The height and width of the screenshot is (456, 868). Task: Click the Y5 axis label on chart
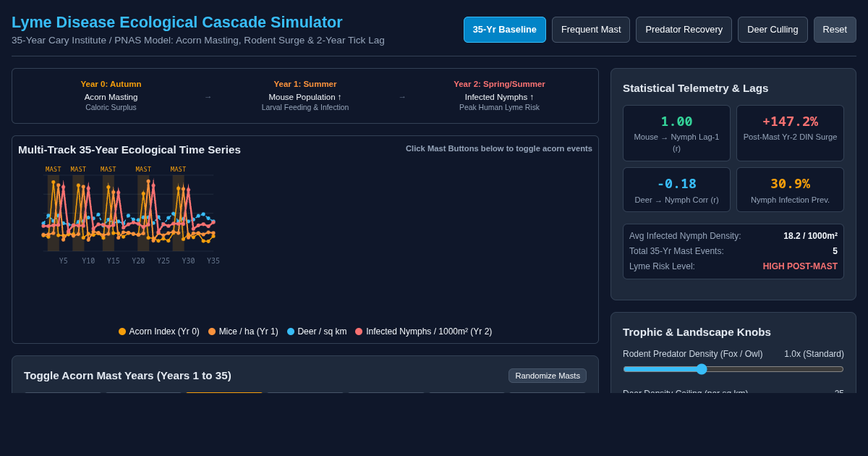click(x=64, y=261)
